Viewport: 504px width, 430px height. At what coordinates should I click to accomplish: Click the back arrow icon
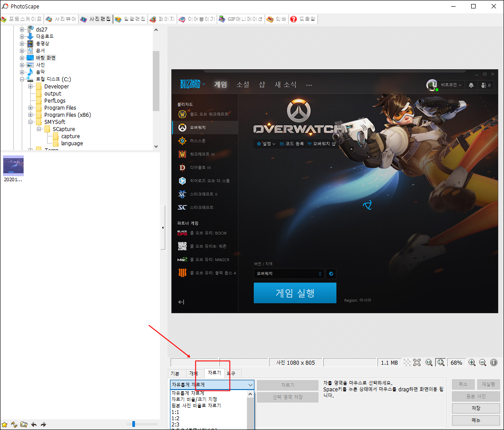[34, 425]
